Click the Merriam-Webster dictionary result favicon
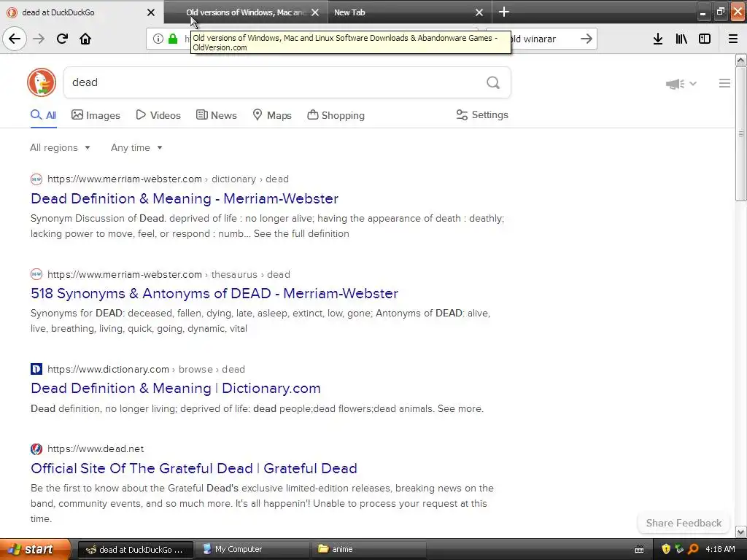 (36, 179)
